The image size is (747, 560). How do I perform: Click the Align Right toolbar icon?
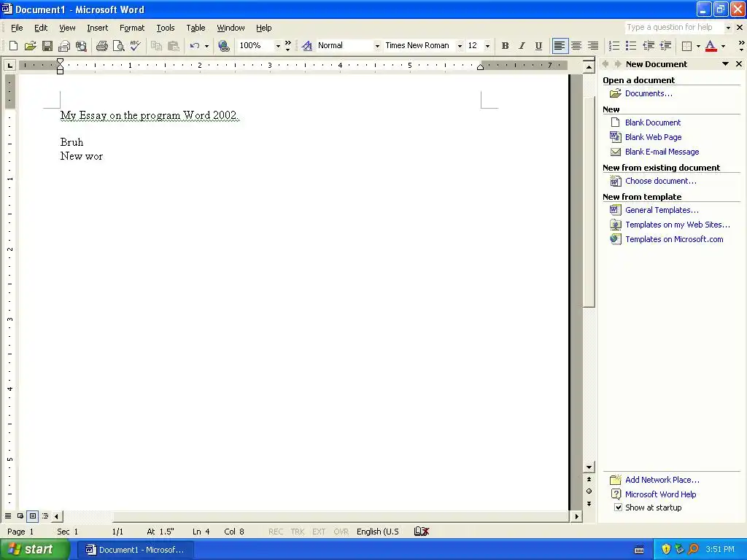[592, 46]
